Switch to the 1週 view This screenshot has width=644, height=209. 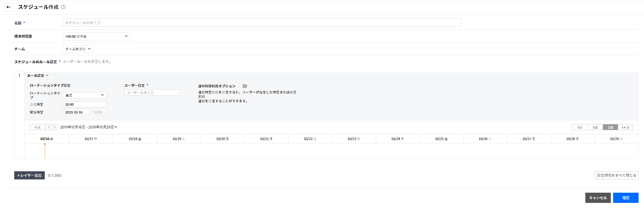pos(595,127)
